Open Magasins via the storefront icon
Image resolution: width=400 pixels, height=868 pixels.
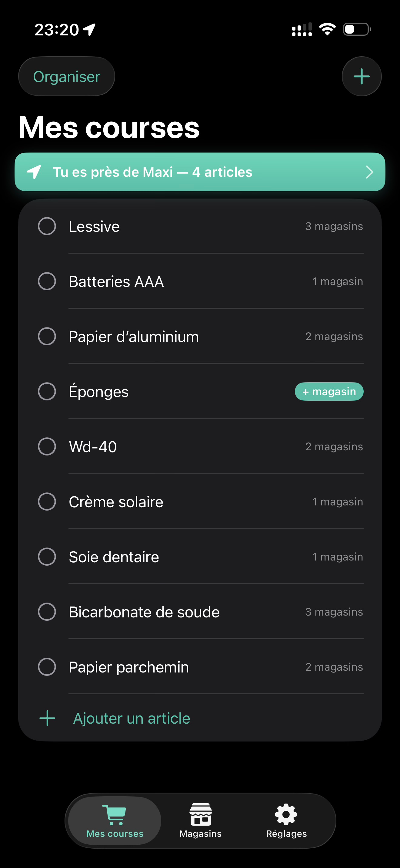coord(201,814)
